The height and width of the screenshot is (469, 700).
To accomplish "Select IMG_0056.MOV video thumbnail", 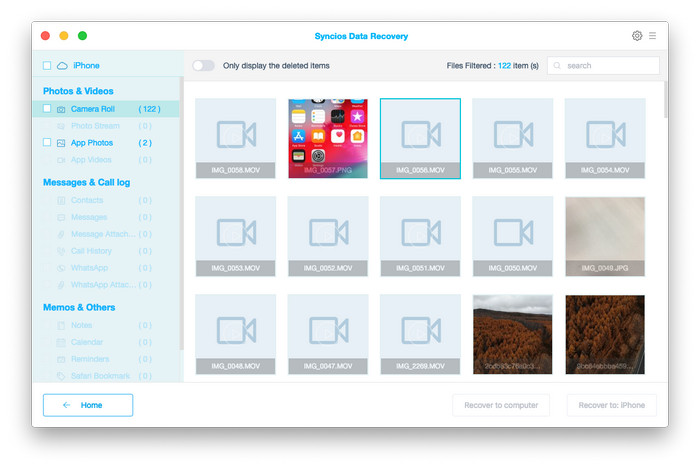I will coord(420,138).
